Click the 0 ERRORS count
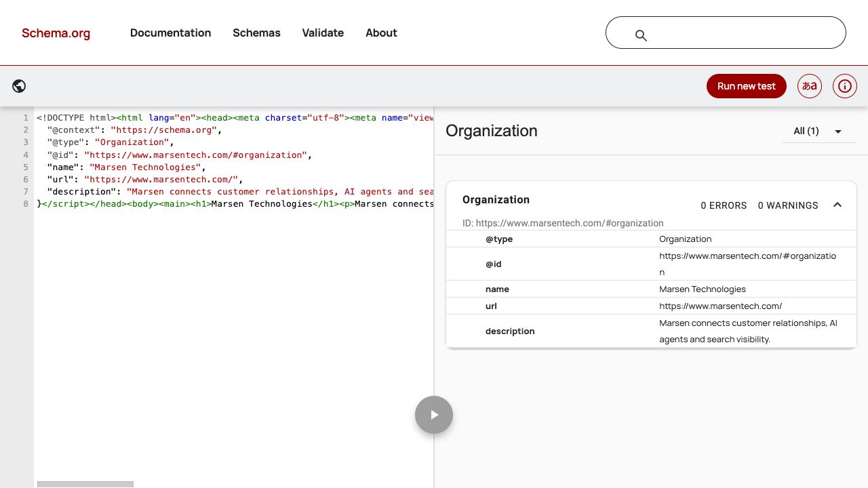868x488 pixels. pyautogui.click(x=724, y=205)
